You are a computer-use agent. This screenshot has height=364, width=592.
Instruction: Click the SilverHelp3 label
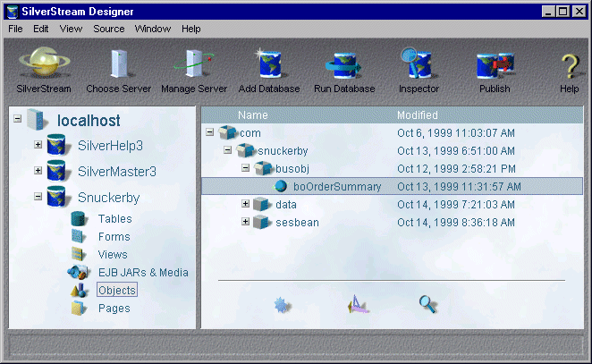pos(110,146)
